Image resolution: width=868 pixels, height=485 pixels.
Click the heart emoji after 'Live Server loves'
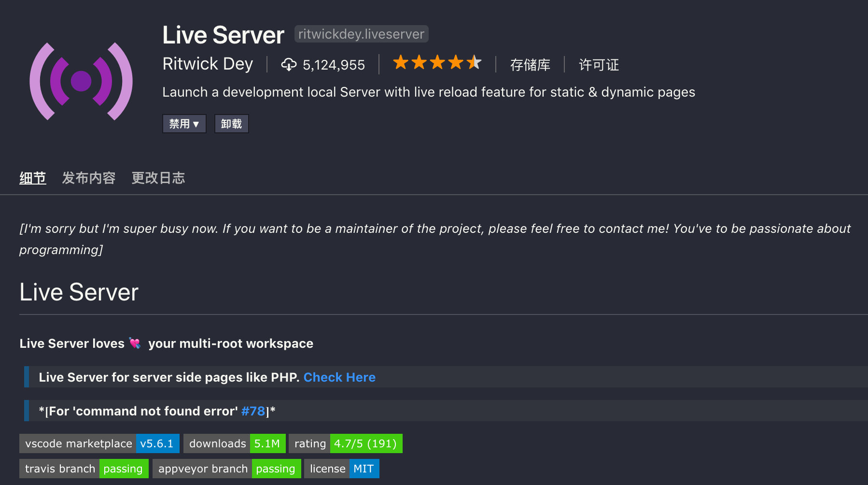pyautogui.click(x=135, y=343)
